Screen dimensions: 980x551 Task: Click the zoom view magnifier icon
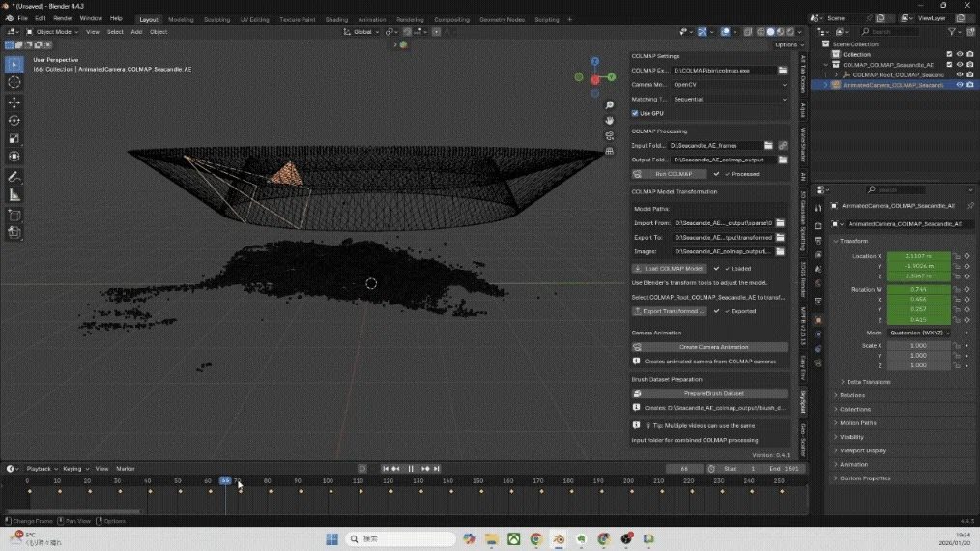pos(610,105)
